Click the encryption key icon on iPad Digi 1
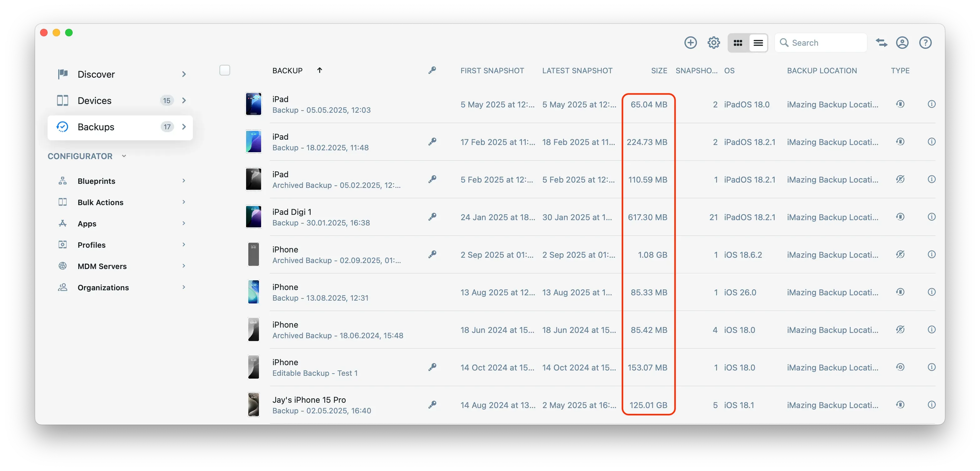The image size is (980, 471). [x=432, y=217]
